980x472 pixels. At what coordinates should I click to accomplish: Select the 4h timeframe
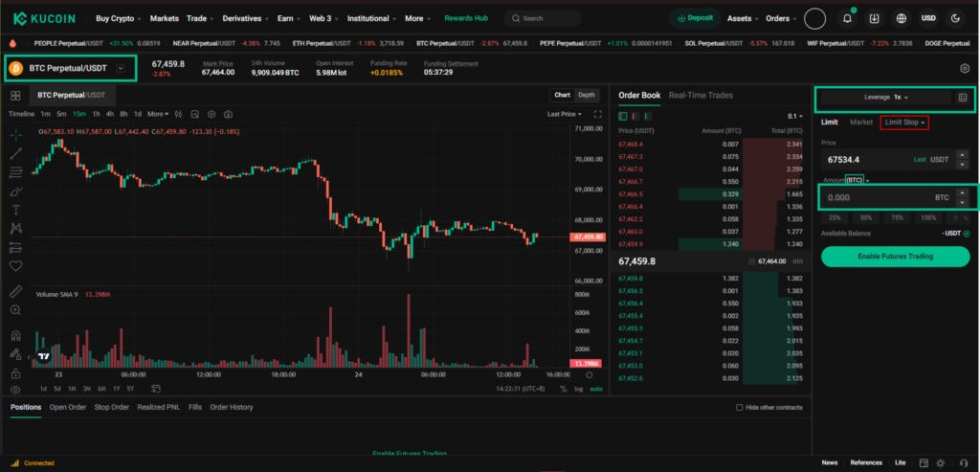[110, 114]
